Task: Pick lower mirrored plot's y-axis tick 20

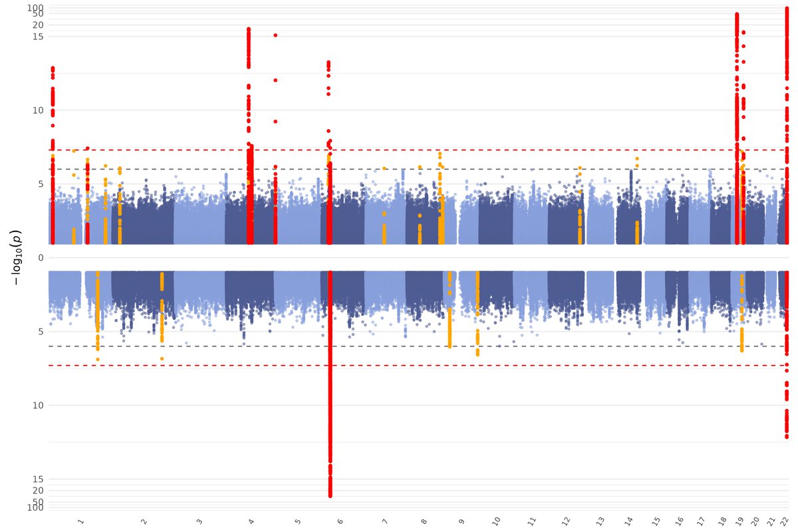Action: pyautogui.click(x=38, y=491)
